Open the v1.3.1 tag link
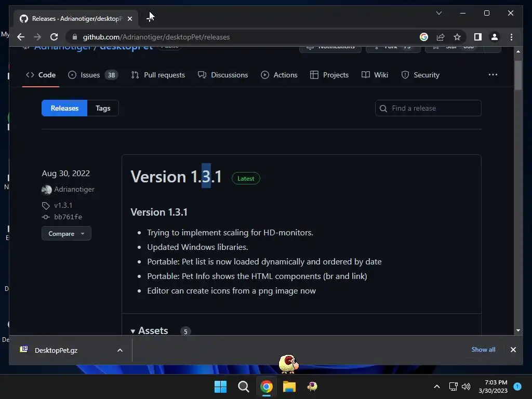532x399 pixels. [63, 205]
